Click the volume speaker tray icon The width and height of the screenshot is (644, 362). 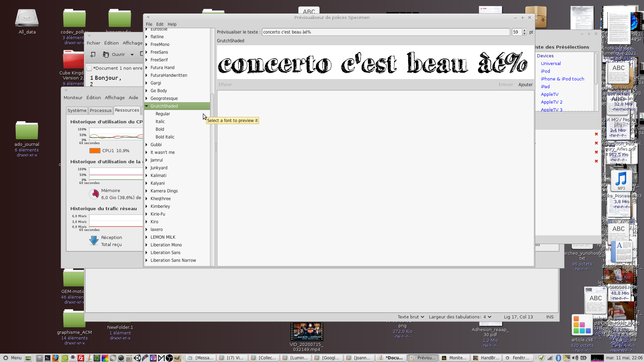coord(575,358)
